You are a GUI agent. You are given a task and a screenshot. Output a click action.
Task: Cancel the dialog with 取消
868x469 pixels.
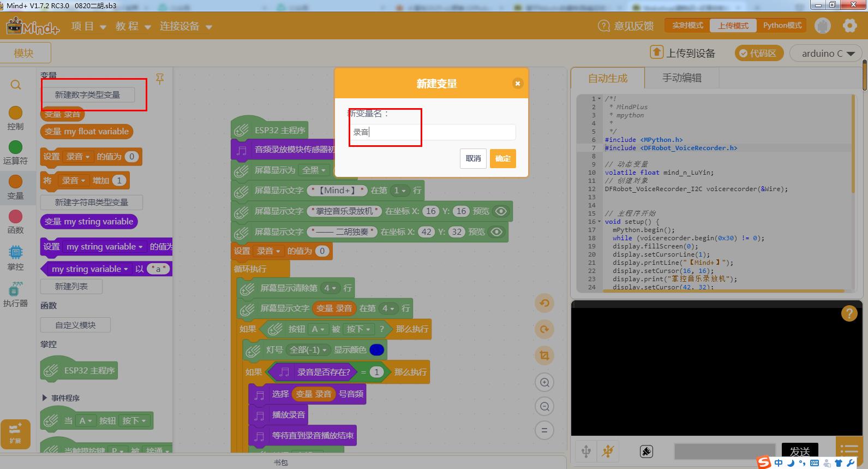[x=473, y=158]
